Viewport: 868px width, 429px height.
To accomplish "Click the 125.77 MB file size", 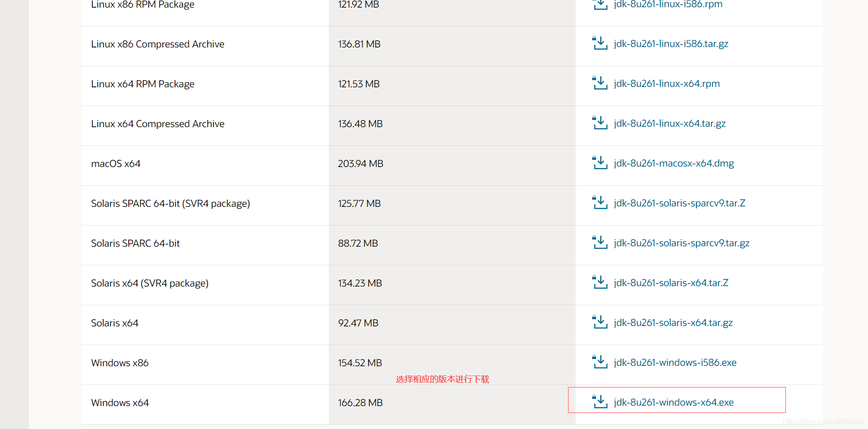I will 359,203.
